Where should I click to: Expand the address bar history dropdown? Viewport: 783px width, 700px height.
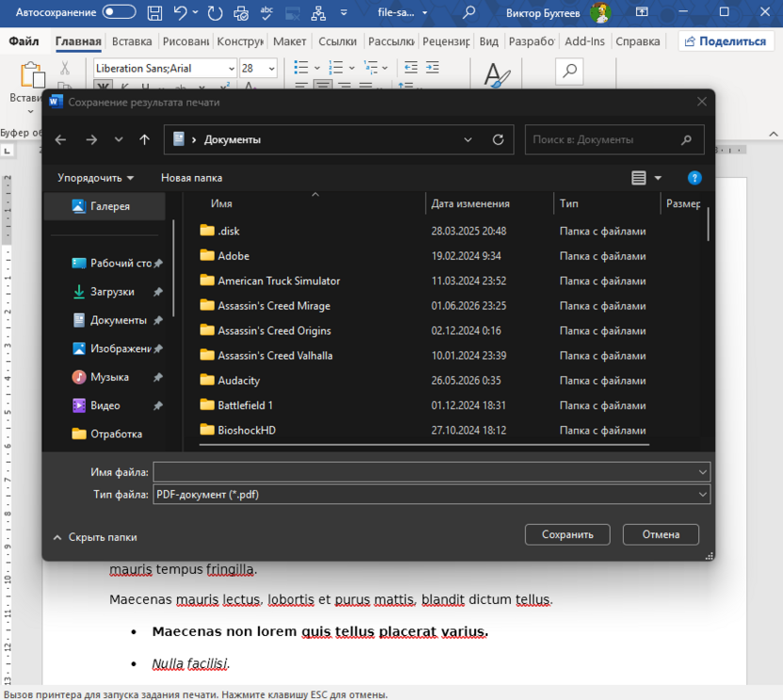468,140
